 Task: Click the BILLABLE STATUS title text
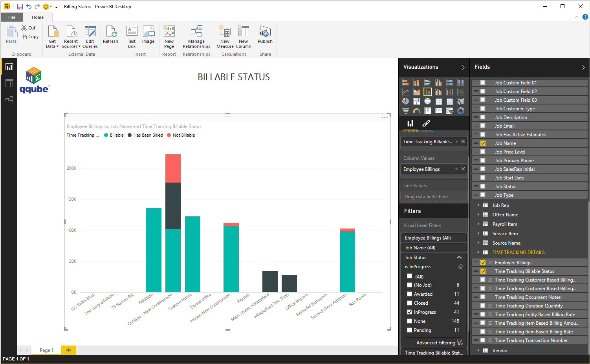234,77
